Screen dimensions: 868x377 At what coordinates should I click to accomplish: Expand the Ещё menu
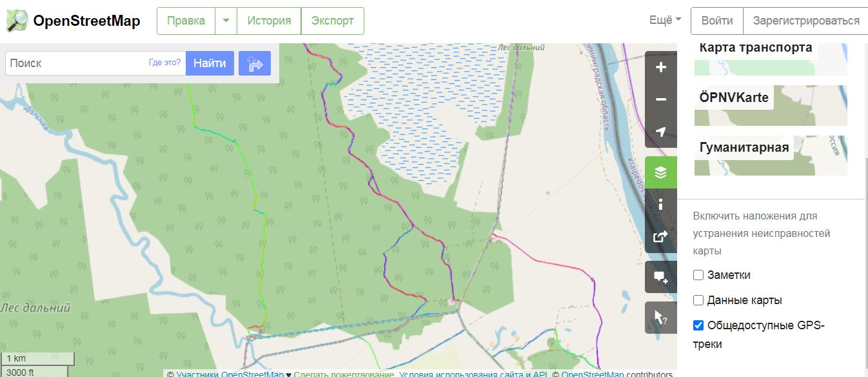click(x=666, y=21)
